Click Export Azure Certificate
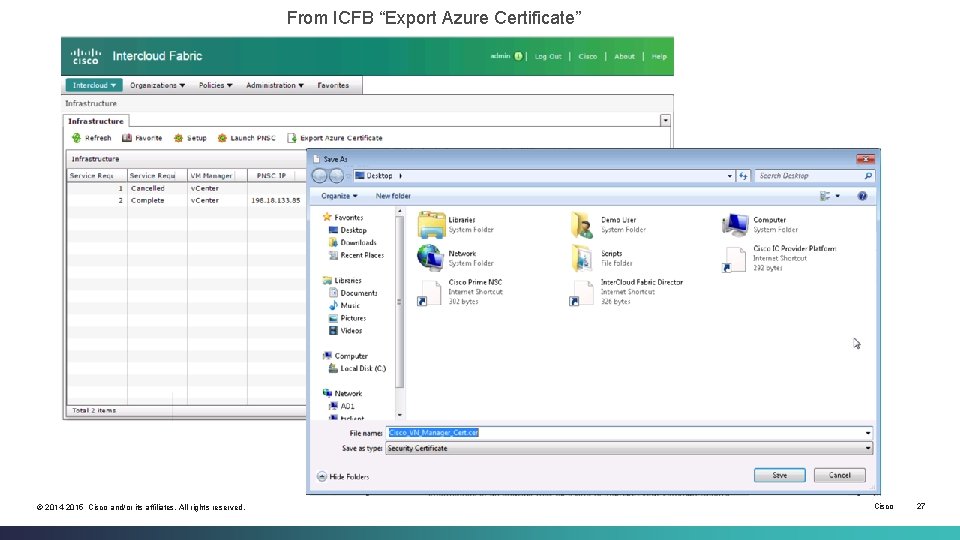This screenshot has width=960, height=540. (x=335, y=138)
